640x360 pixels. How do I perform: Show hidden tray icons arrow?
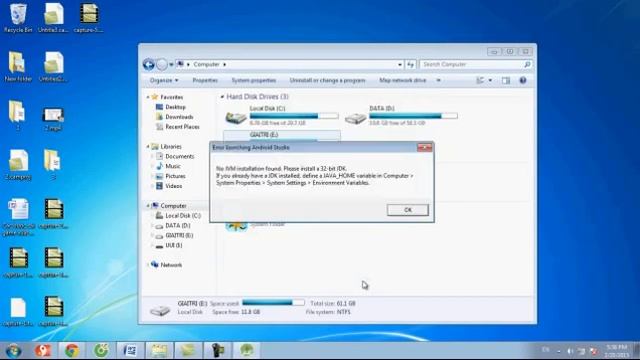[559, 351]
